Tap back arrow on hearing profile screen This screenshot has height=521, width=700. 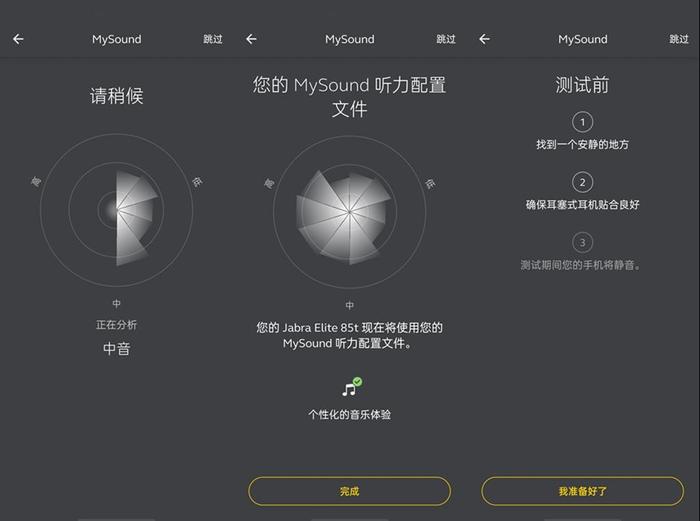(251, 39)
